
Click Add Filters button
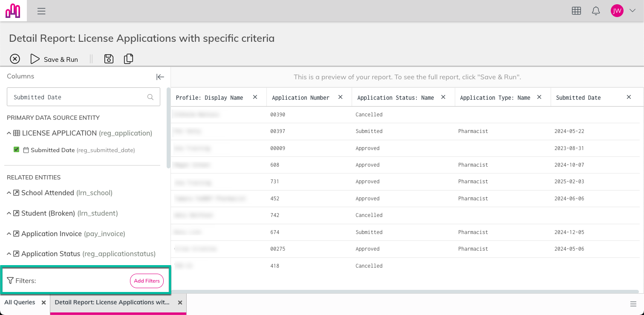(147, 281)
